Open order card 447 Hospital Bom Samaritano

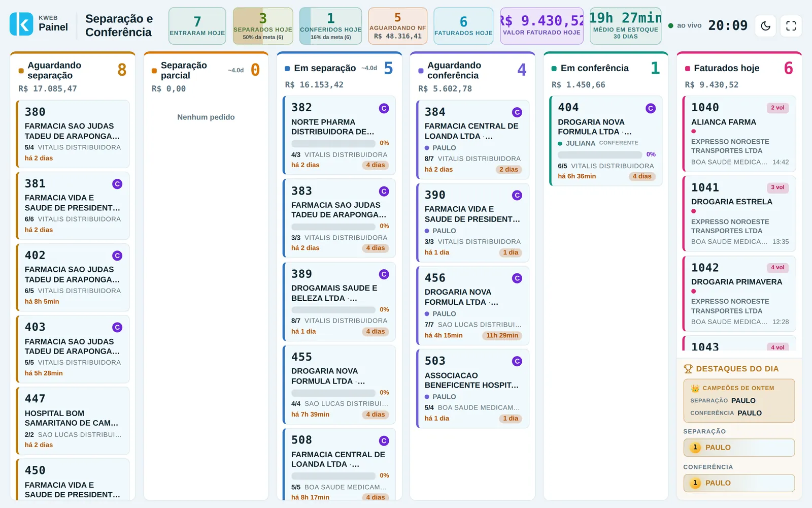tap(73, 421)
